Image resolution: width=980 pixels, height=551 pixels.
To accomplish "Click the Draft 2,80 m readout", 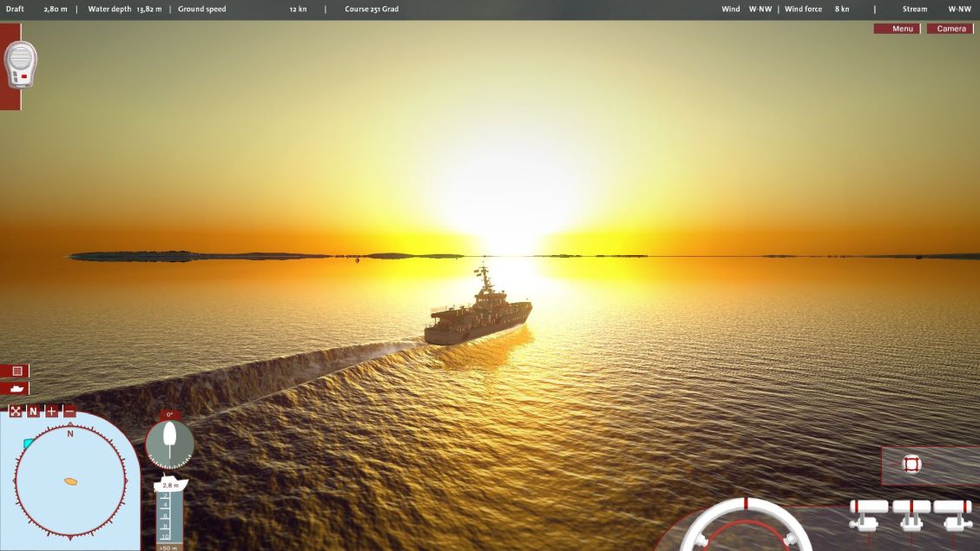I will [36, 10].
